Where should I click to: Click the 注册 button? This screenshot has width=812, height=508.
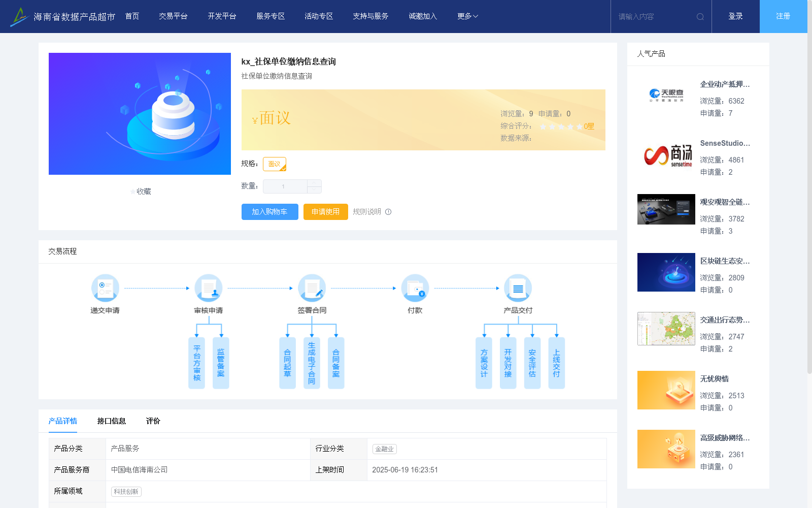[784, 16]
